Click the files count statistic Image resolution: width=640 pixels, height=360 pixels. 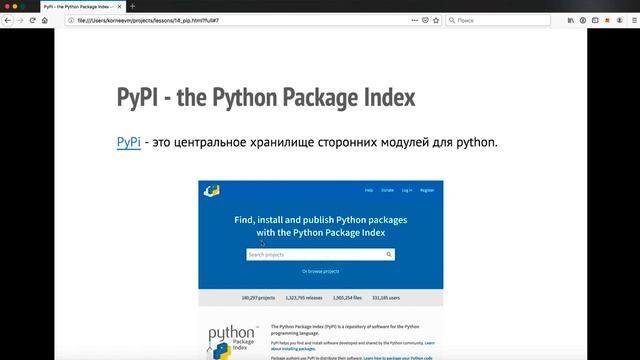[x=347, y=298]
